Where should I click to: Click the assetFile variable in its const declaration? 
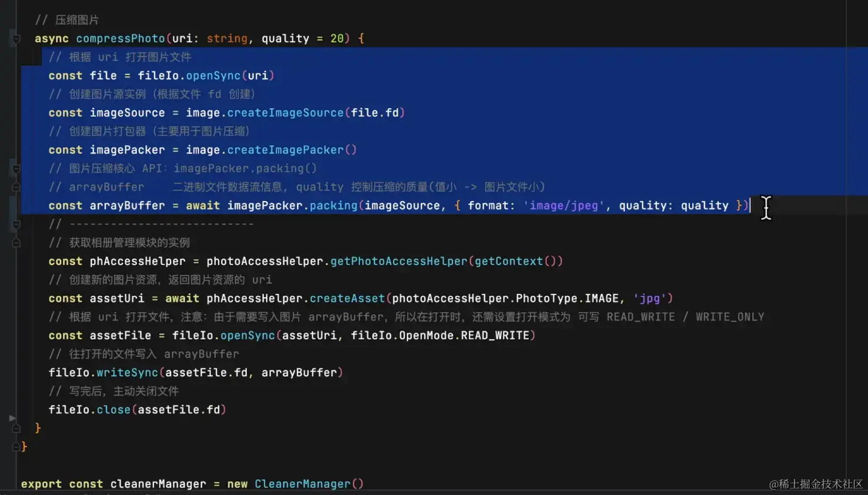point(121,336)
